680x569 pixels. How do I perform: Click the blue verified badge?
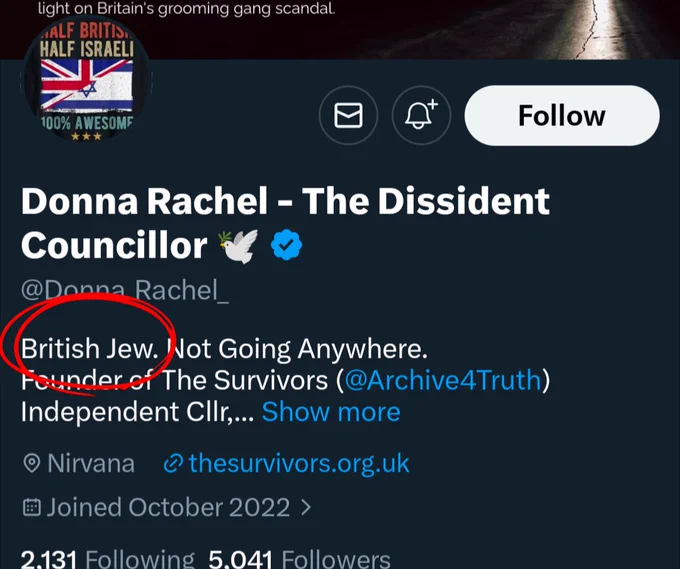coord(286,245)
